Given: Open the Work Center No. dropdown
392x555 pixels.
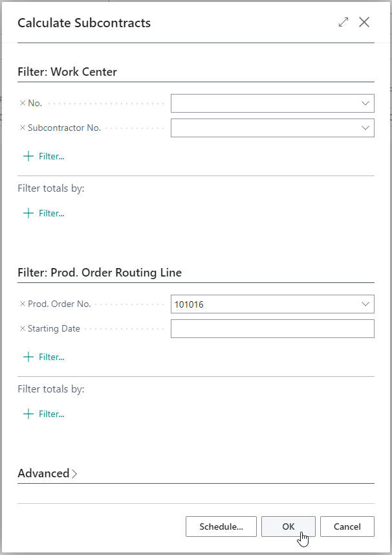Looking at the screenshot, I should 365,104.
